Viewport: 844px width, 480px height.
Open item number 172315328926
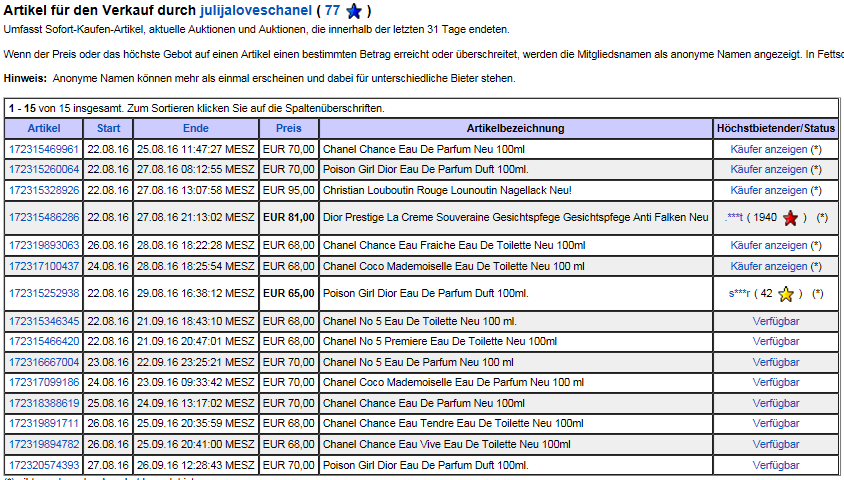[44, 190]
